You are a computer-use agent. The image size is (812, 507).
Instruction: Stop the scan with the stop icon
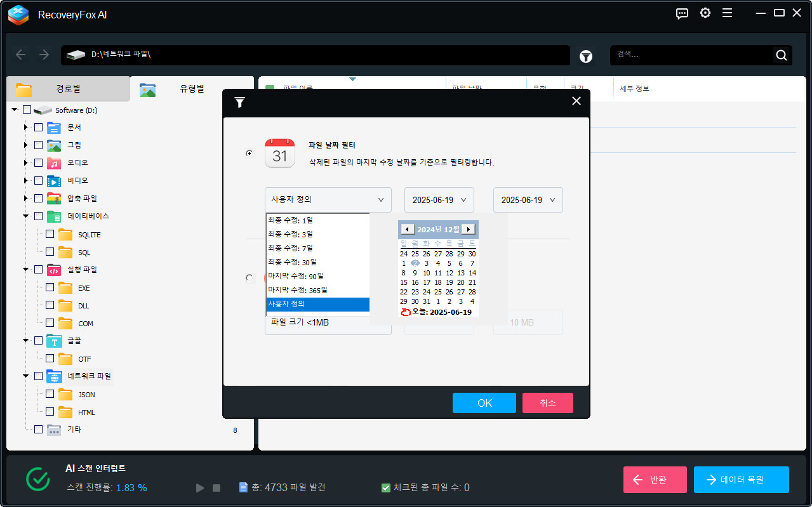216,487
